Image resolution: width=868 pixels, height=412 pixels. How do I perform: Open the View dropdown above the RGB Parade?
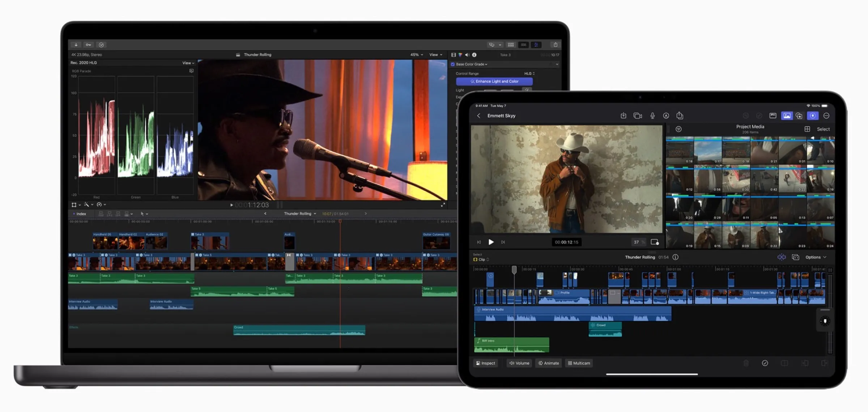(187, 63)
